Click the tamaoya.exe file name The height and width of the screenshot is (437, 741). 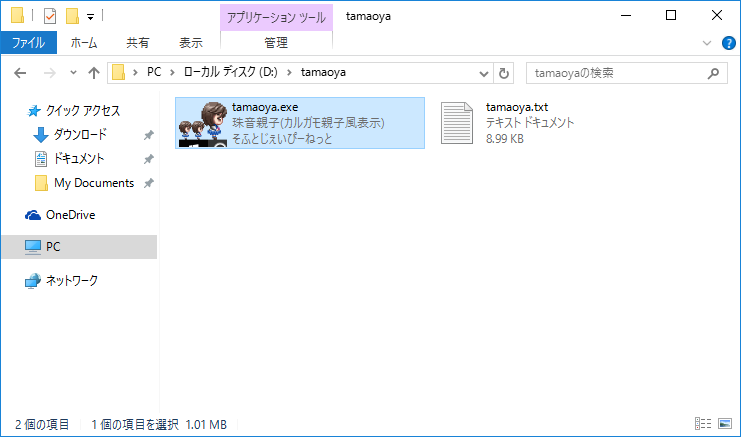coord(265,107)
